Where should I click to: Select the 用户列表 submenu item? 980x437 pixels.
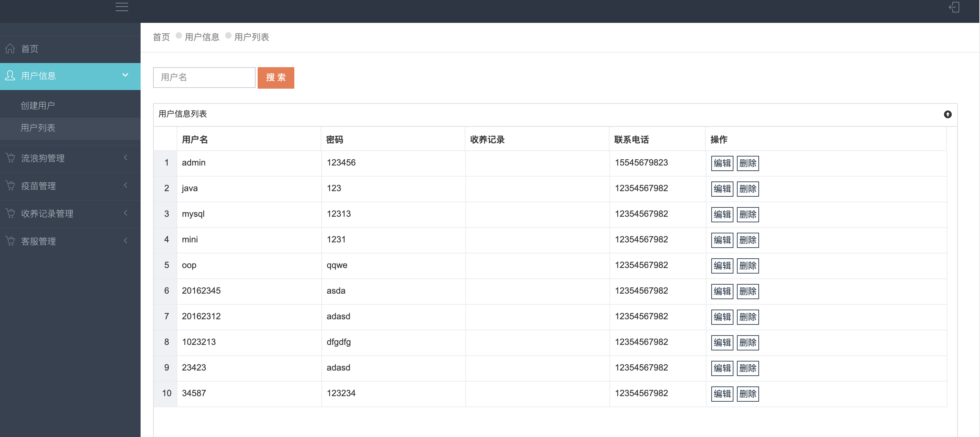38,128
